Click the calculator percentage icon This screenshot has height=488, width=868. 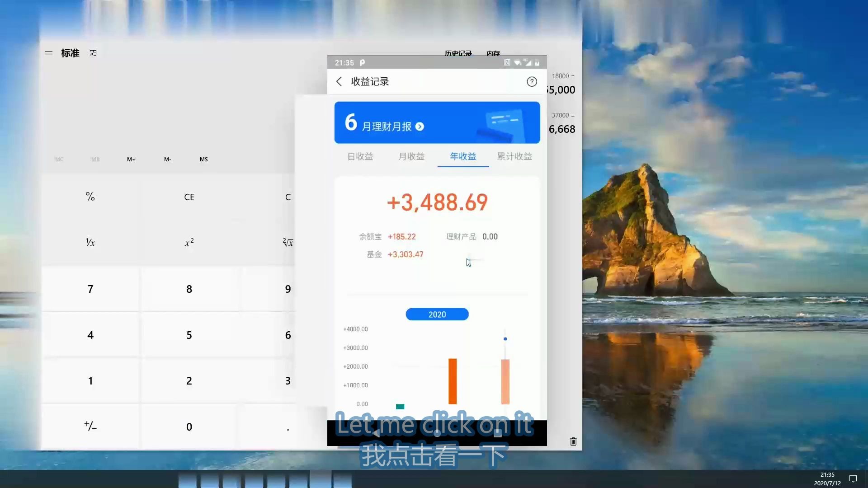tap(90, 196)
